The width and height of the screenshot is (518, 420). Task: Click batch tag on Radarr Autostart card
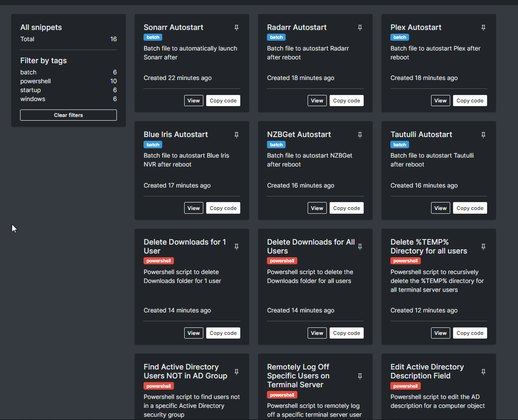coord(276,37)
